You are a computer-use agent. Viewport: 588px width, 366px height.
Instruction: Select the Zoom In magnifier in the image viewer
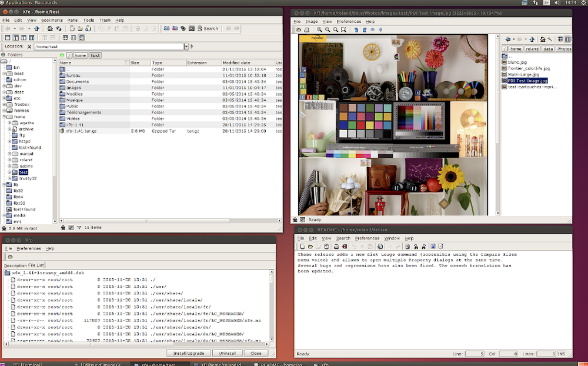click(x=319, y=30)
